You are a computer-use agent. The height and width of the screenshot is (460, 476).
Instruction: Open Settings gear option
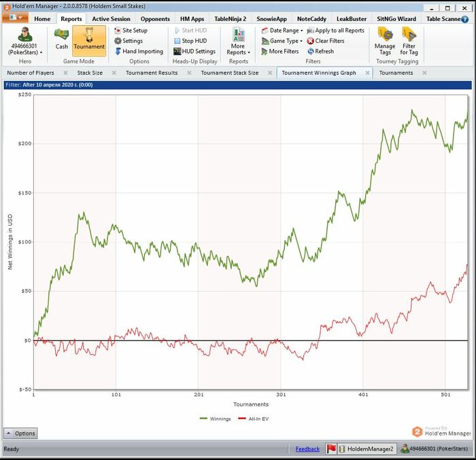coord(129,41)
